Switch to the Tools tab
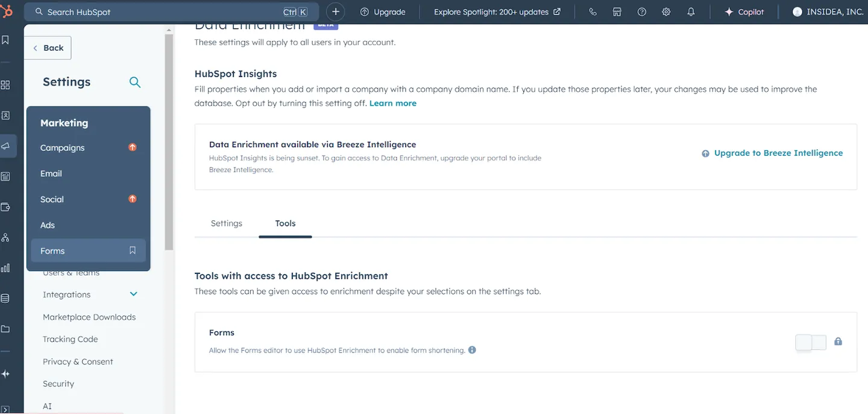The image size is (868, 414). (285, 223)
